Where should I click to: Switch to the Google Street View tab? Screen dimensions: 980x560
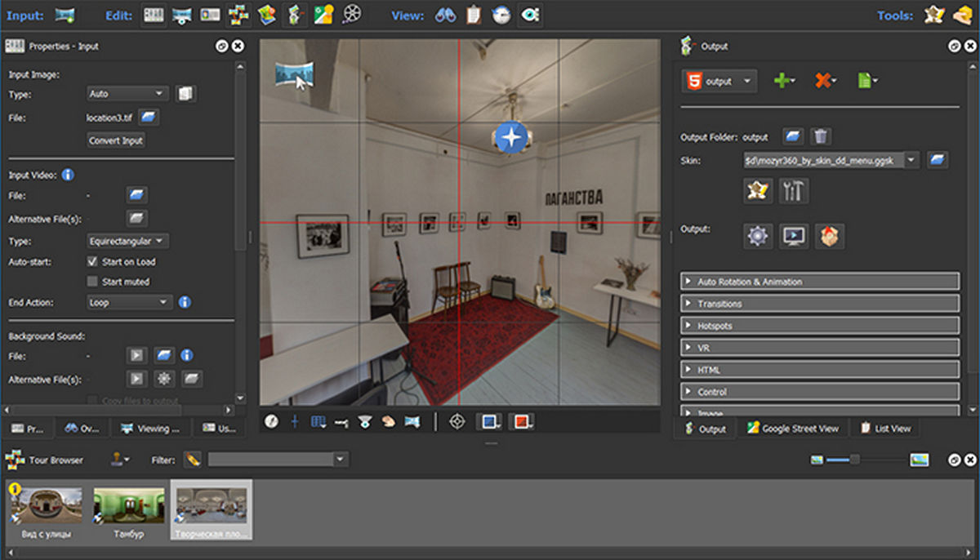click(x=792, y=429)
